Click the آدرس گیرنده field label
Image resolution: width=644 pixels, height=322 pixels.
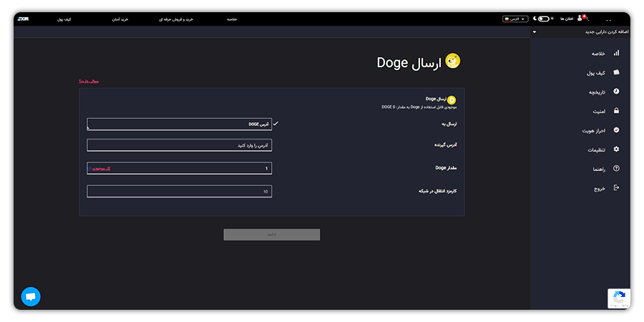pos(446,145)
